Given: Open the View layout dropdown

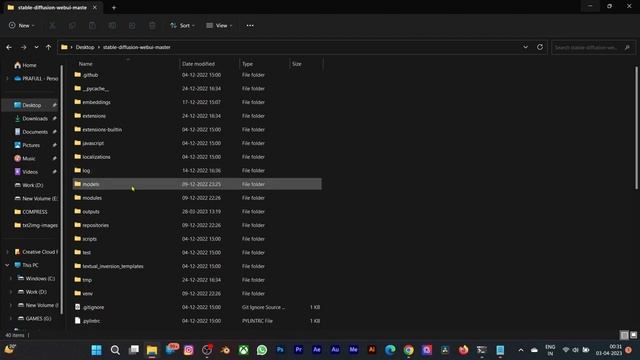Looking at the screenshot, I should [219, 26].
